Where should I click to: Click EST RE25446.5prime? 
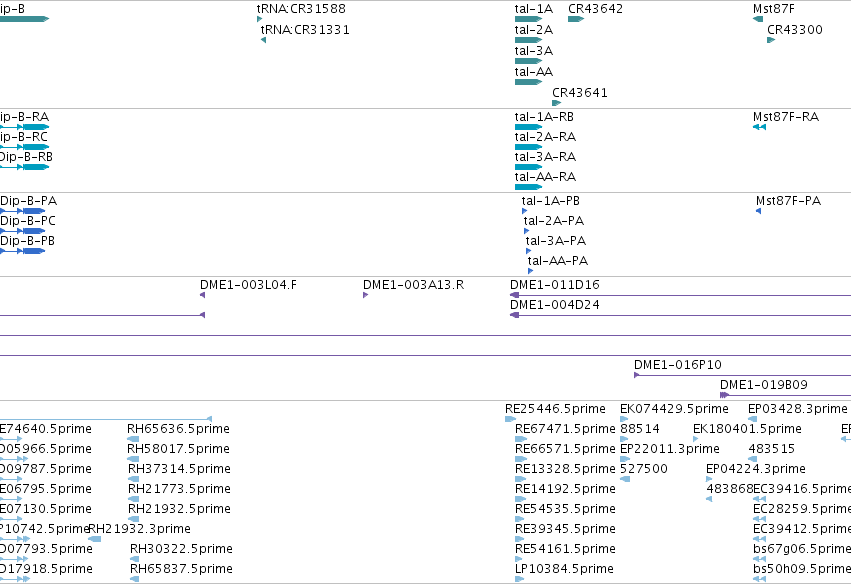(x=555, y=409)
